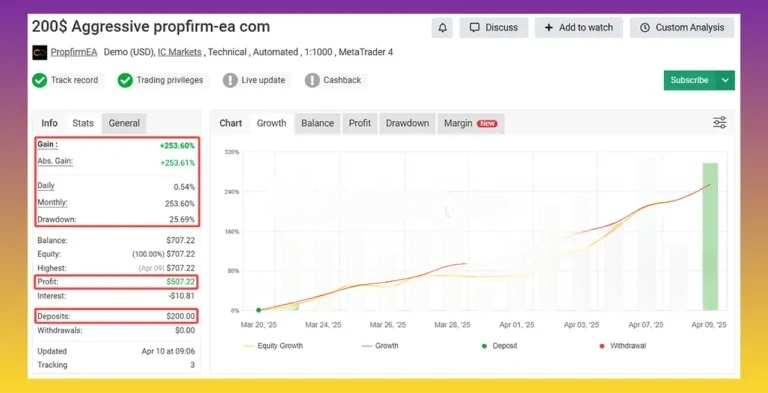
Task: Click the green deposit dot on chart
Action: (x=259, y=310)
